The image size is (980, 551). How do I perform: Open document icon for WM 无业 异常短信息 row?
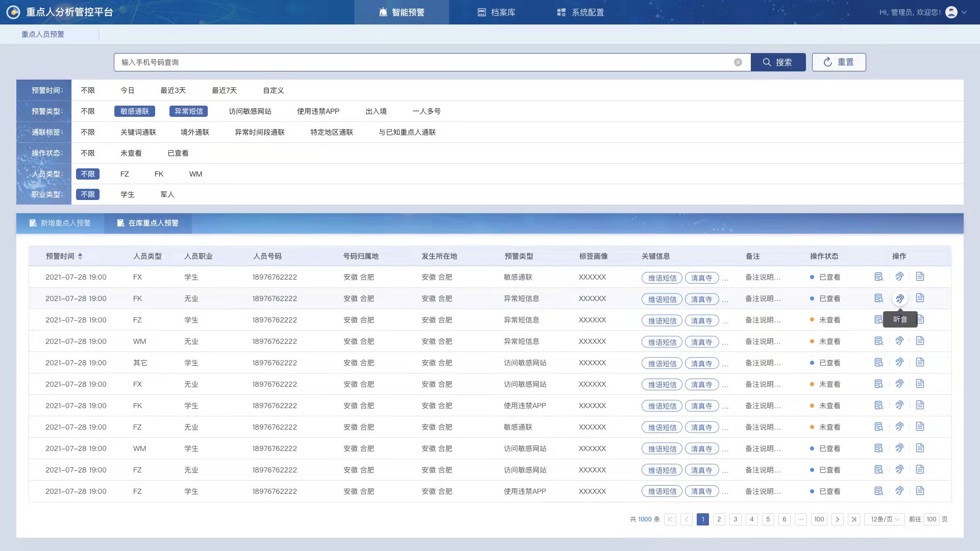[920, 341]
